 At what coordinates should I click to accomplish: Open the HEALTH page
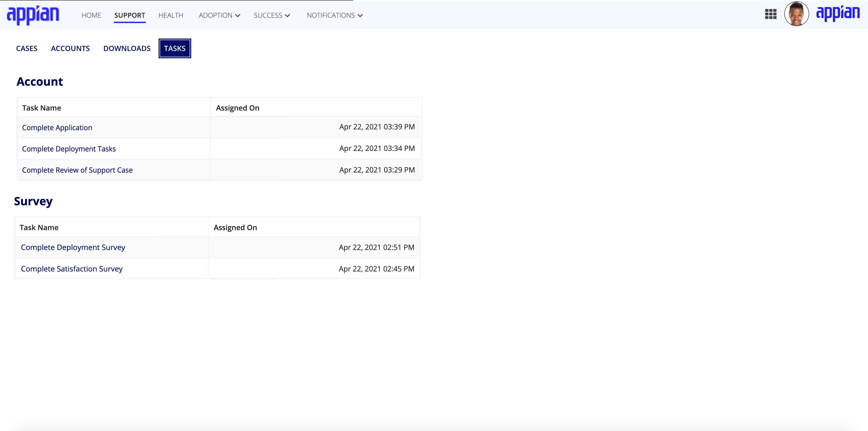click(171, 16)
